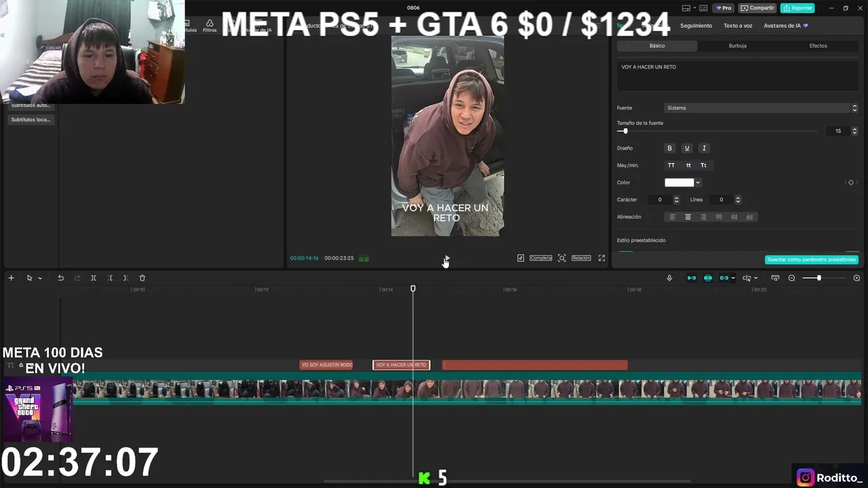Select the pointer selection tool

pos(29,278)
